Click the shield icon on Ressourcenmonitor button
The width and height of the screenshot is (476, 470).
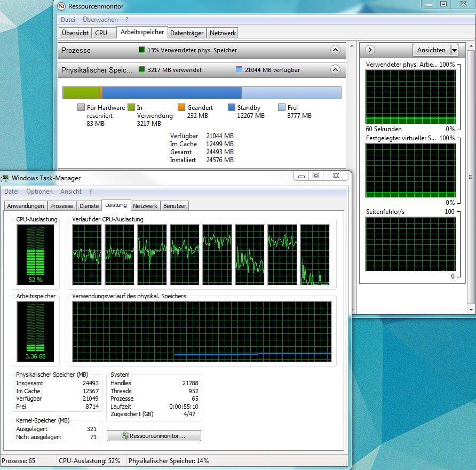[x=125, y=436]
